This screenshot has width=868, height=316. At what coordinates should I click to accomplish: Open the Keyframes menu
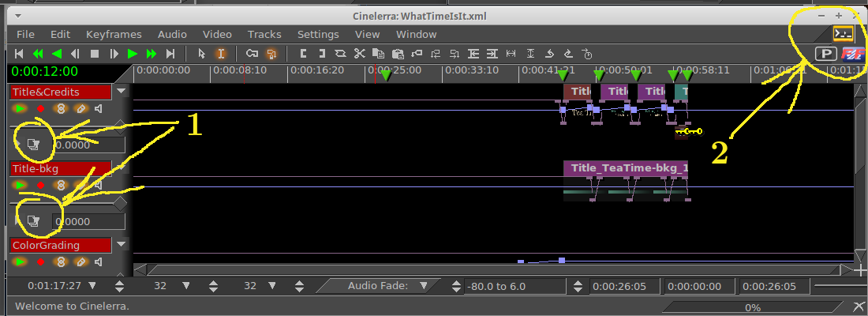[x=114, y=34]
